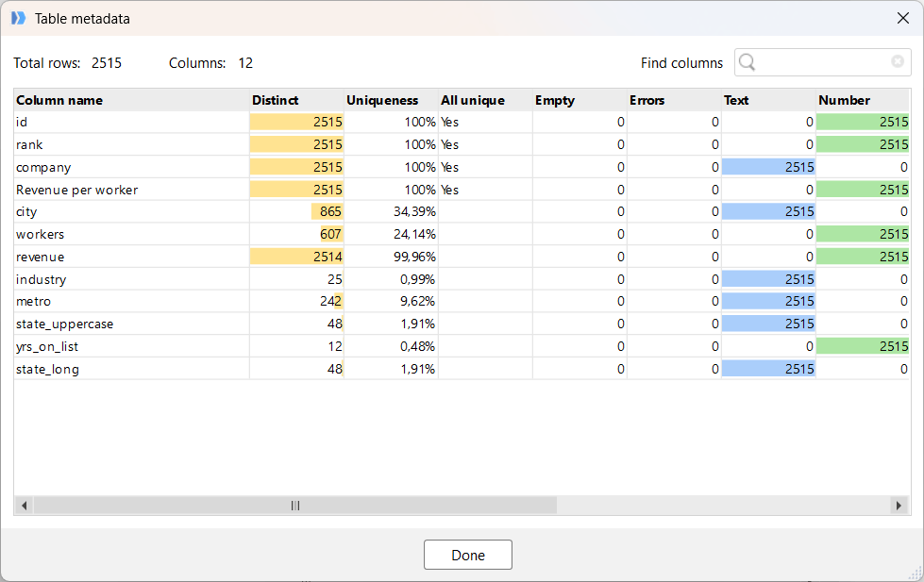Select the 'city' column row
924x582 pixels.
462,211
